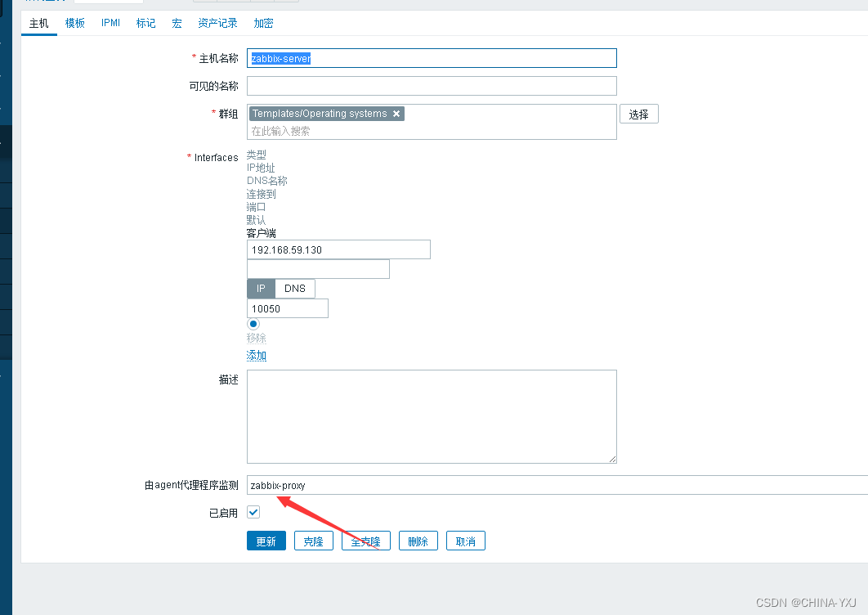868x615 pixels.
Task: Click the 删除 button
Action: click(418, 541)
